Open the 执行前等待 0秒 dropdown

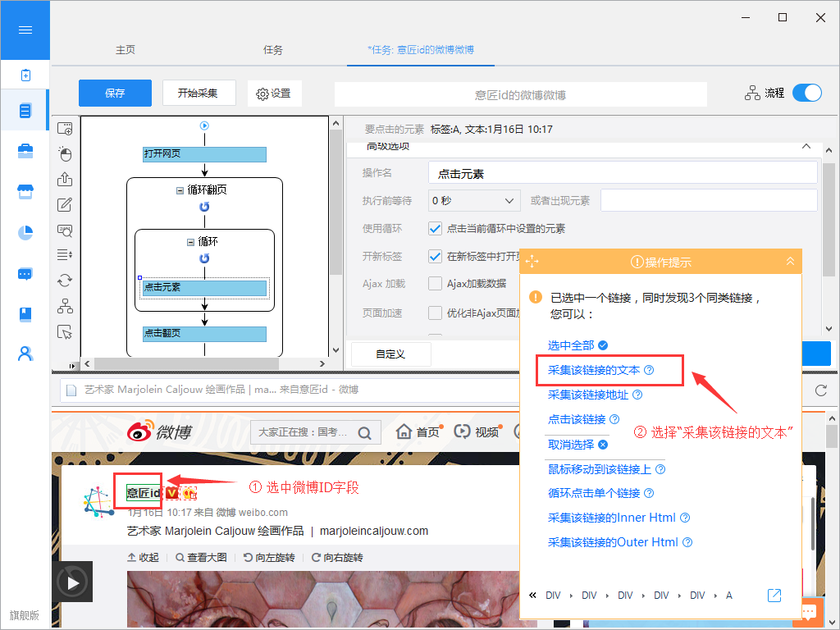click(x=474, y=201)
